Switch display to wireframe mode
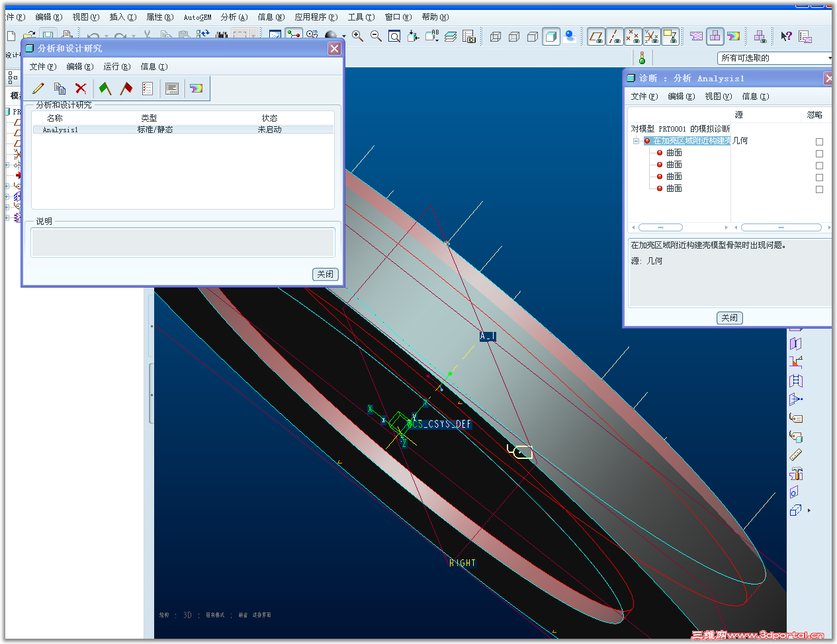The width and height of the screenshot is (837, 644). coord(496,36)
